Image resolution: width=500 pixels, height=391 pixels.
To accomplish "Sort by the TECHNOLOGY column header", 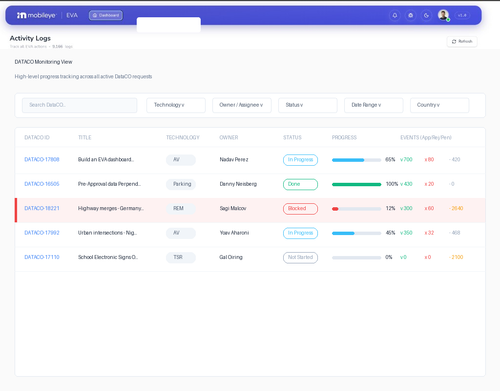I will click(183, 137).
